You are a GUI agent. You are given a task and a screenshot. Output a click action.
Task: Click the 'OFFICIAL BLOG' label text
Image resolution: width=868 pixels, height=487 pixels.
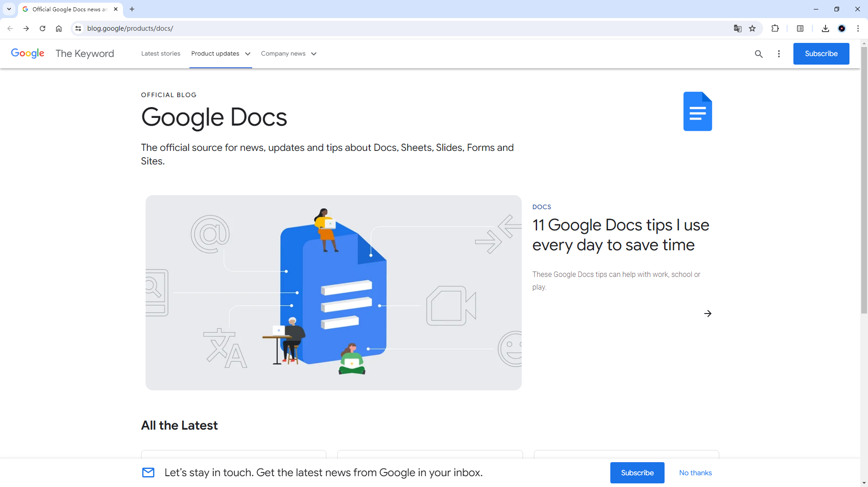pos(169,95)
